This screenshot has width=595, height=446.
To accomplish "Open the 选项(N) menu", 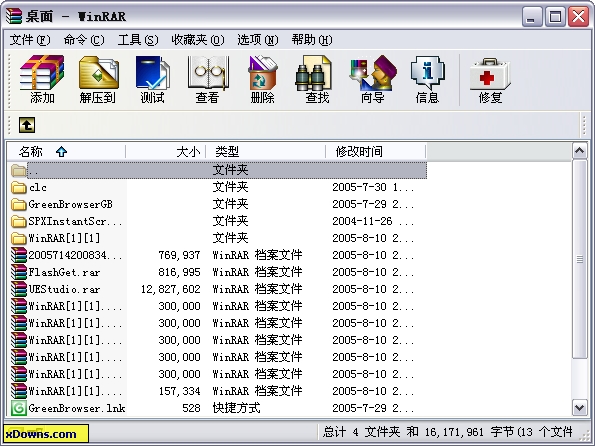I will click(x=258, y=40).
